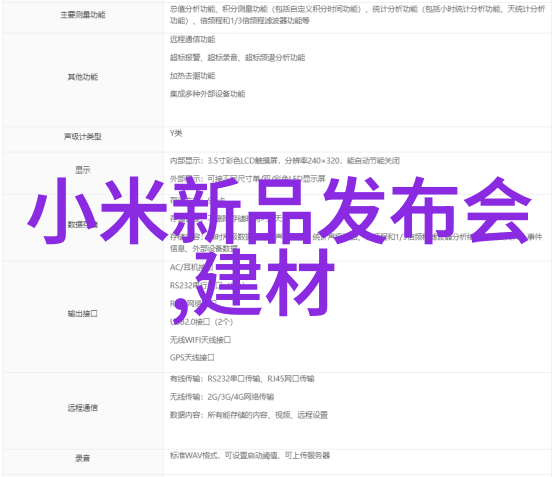Click the GPS天线接口 entry
The height and width of the screenshot is (477, 554).
[192, 358]
